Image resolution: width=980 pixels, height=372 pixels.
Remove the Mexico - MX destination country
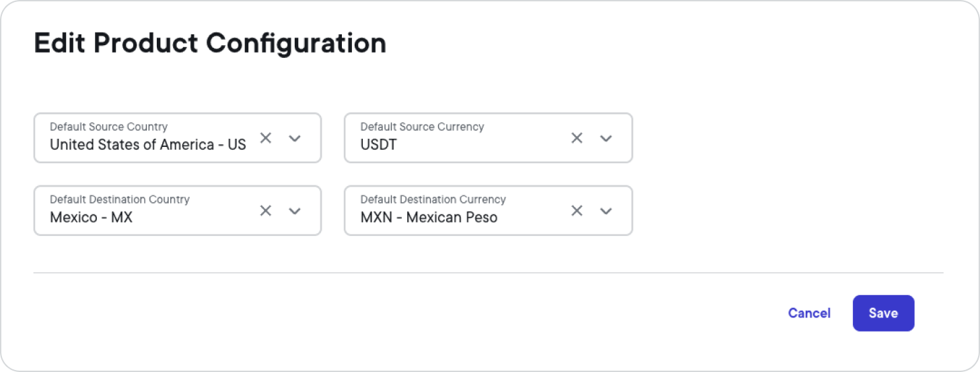[266, 211]
